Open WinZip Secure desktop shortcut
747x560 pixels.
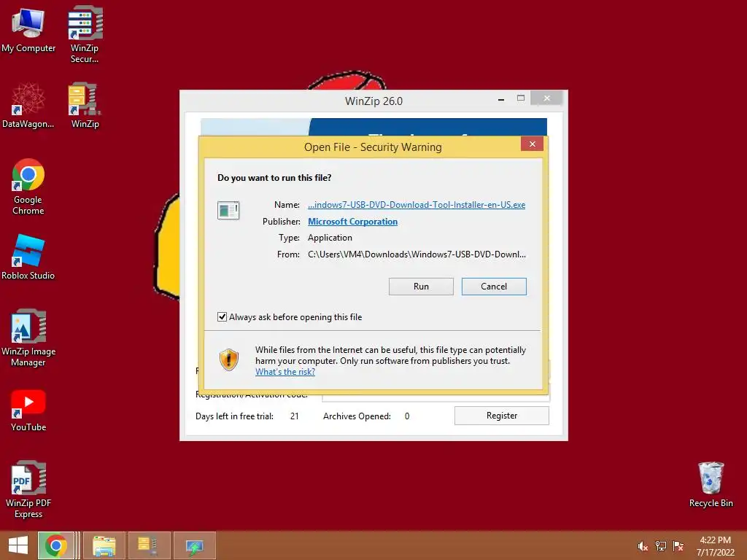(85, 34)
